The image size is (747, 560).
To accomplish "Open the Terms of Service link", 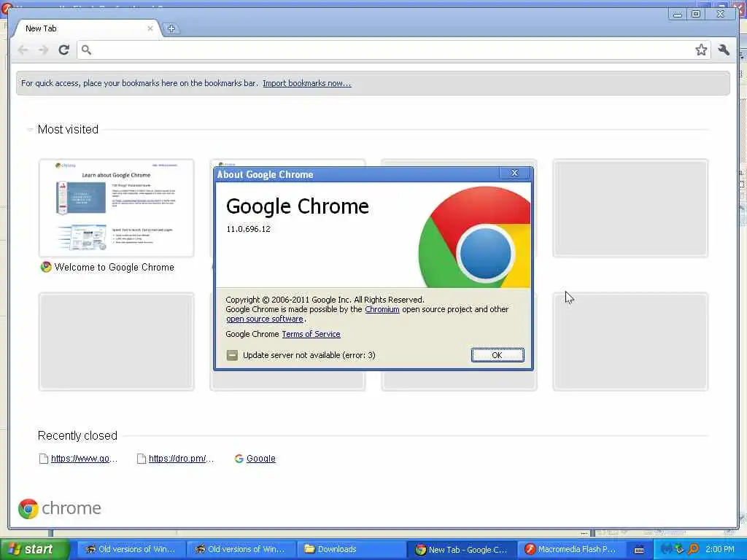I will point(311,334).
